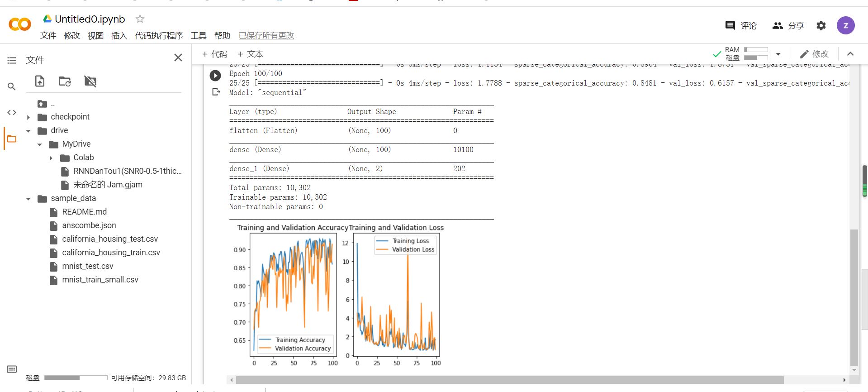Click the RAM and disk usage indicator
This screenshot has height=392, width=868.
pos(746,54)
